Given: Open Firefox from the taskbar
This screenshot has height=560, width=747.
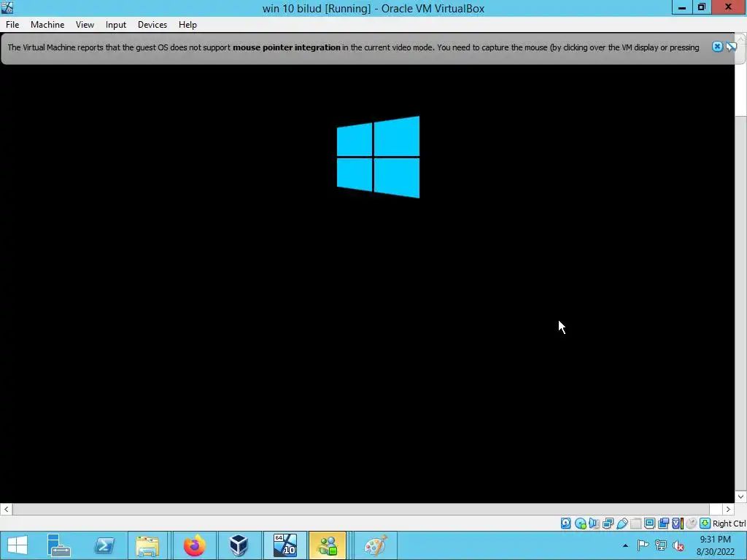Looking at the screenshot, I should click(194, 545).
